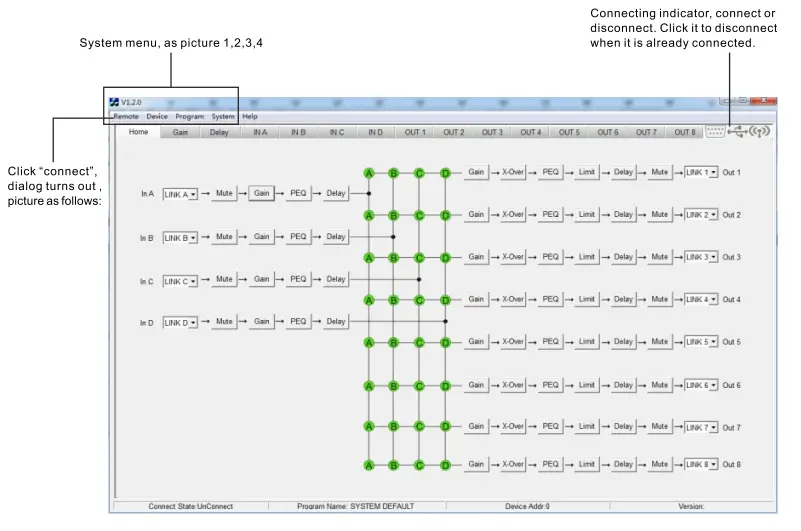801x531 pixels.
Task: Open the Device menu
Action: pyautogui.click(x=157, y=117)
